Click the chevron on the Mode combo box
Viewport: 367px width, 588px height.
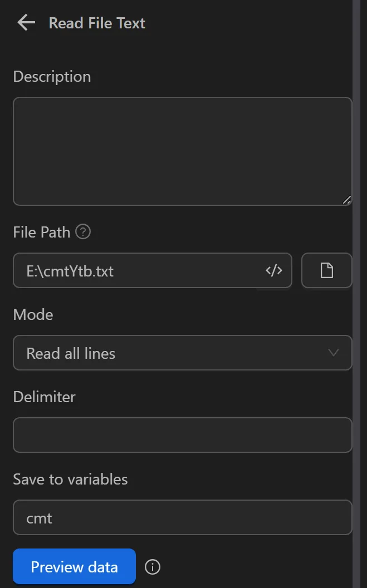334,353
